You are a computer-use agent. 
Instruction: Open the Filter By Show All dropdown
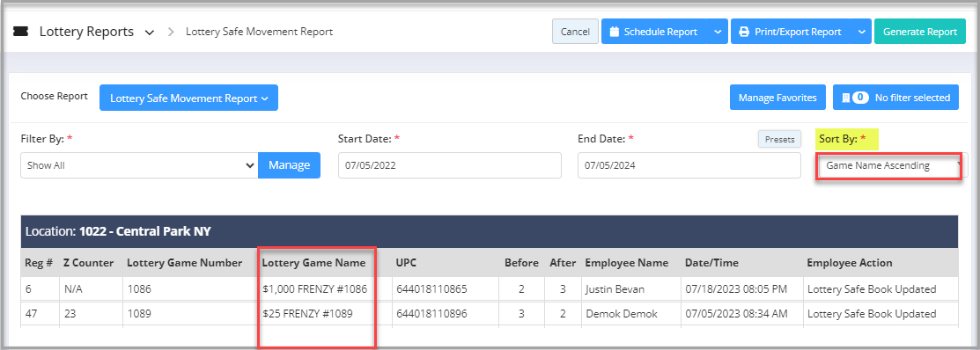139,165
